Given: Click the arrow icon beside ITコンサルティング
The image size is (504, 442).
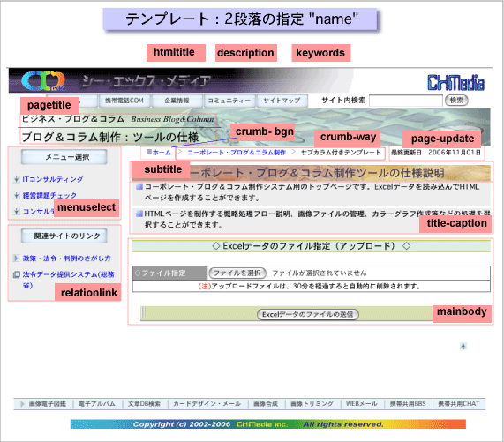Looking at the screenshot, I should 17,179.
